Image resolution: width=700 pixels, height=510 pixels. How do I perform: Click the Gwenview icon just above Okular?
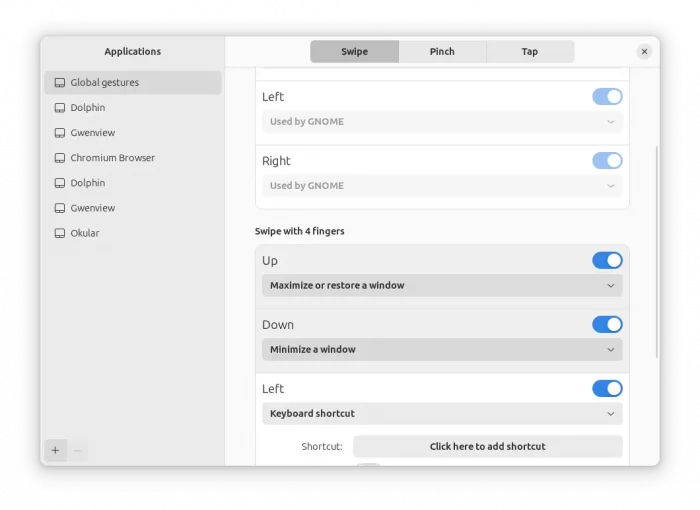60,208
